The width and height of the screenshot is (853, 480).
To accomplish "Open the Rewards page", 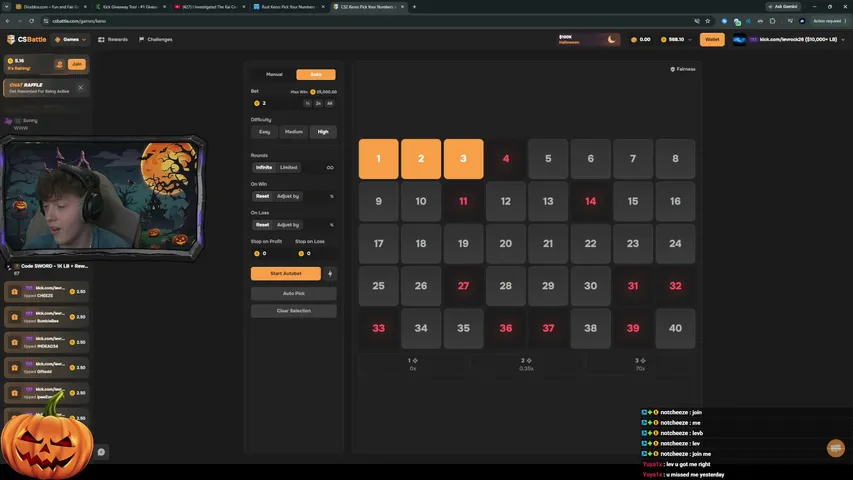I will click(x=113, y=39).
